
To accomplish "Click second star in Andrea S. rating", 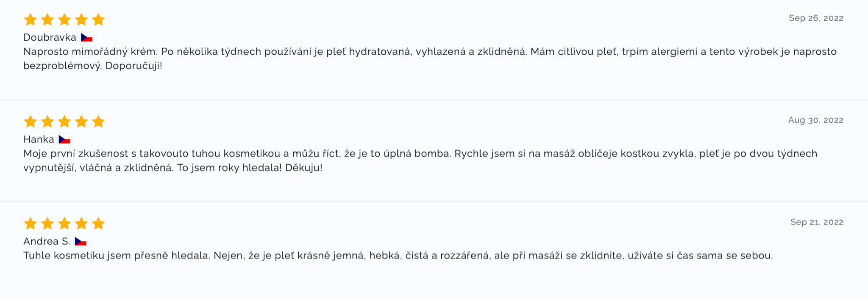I will click(47, 223).
